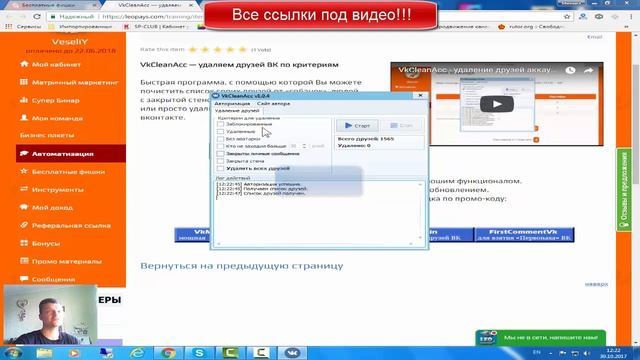Click browser address bar URL

click(x=152, y=17)
